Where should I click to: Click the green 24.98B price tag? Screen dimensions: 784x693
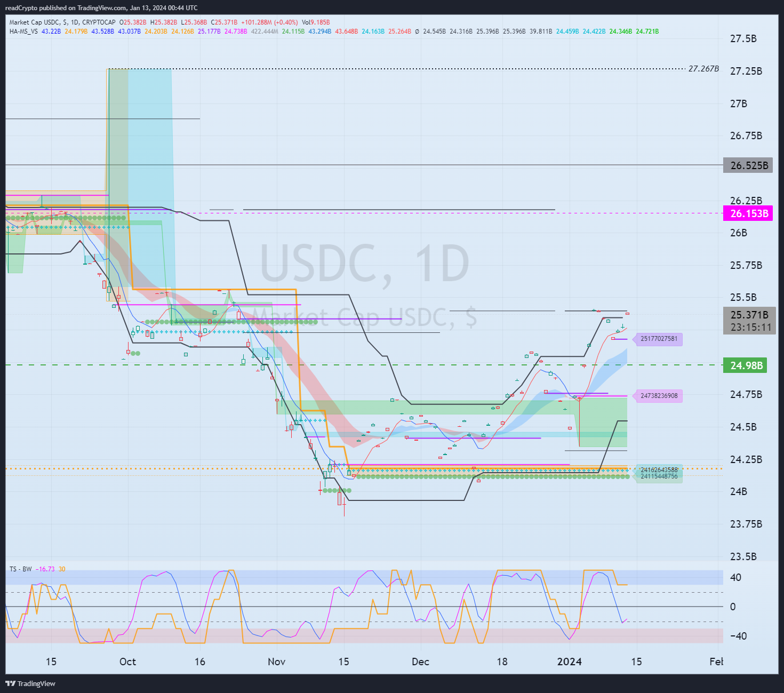tap(746, 365)
